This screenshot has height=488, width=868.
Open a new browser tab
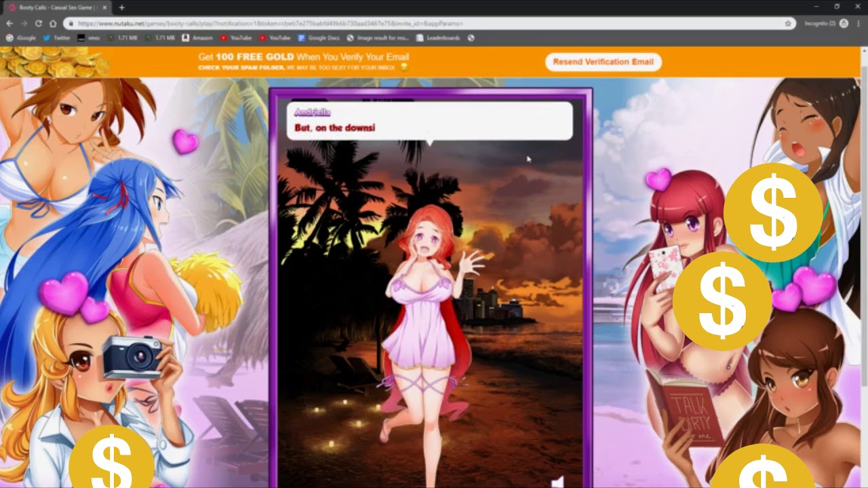[121, 7]
